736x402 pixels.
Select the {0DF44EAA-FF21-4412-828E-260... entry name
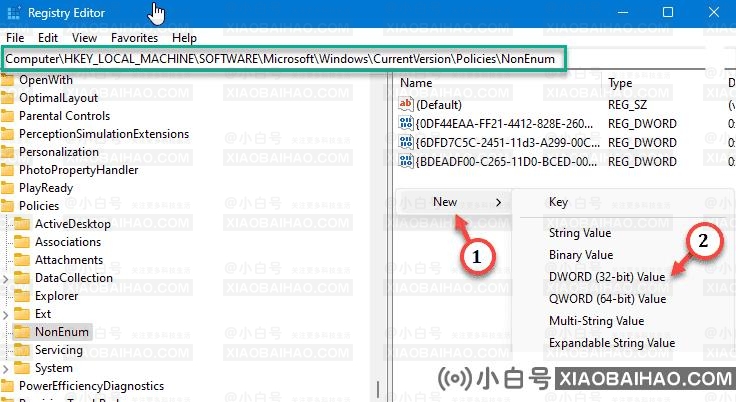pos(504,124)
